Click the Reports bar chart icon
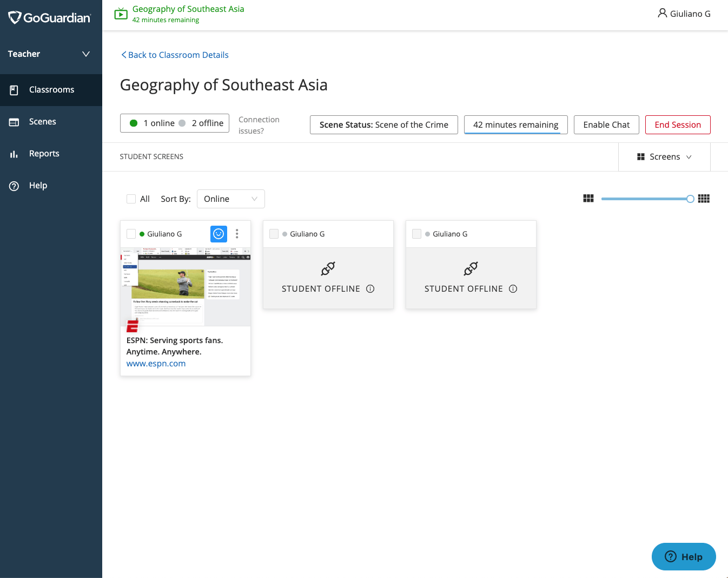 coord(14,154)
